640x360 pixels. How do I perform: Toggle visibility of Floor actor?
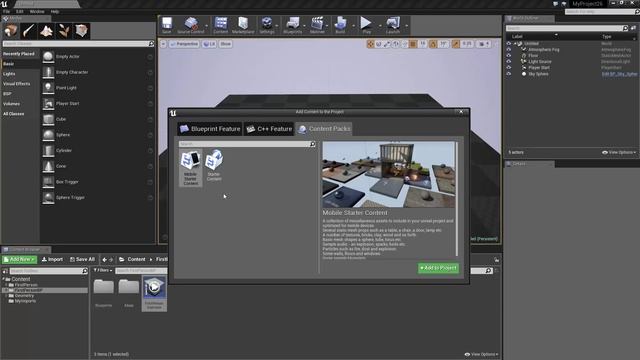(x=509, y=56)
